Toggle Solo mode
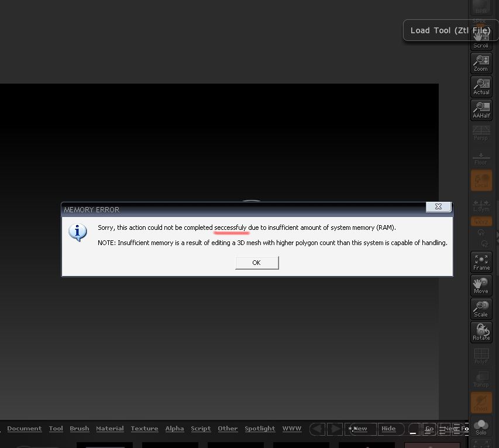The height and width of the screenshot is (448, 499). (x=481, y=427)
